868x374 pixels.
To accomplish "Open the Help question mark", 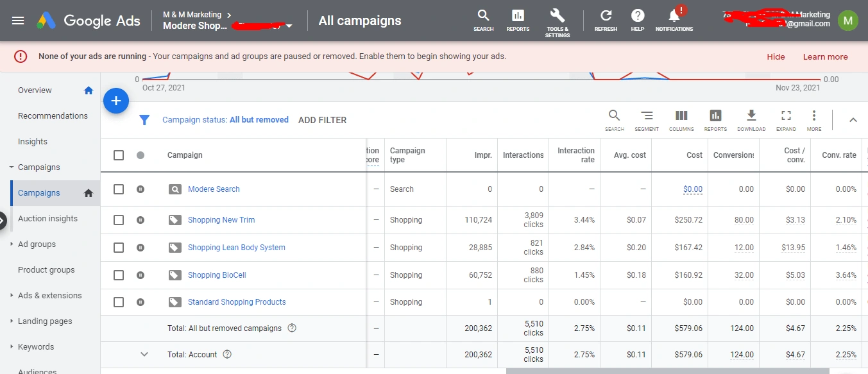I will [638, 20].
